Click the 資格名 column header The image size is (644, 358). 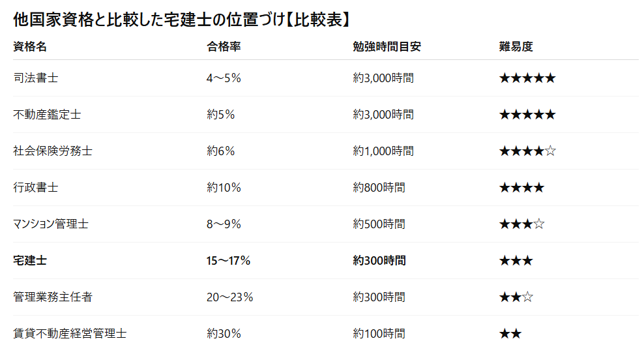point(30,47)
